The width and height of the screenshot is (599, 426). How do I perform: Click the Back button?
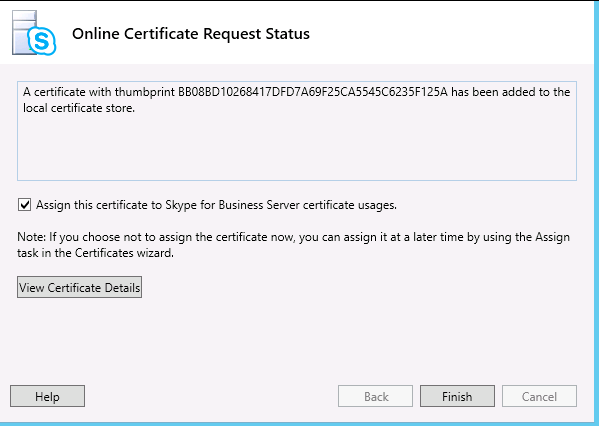pyautogui.click(x=375, y=396)
